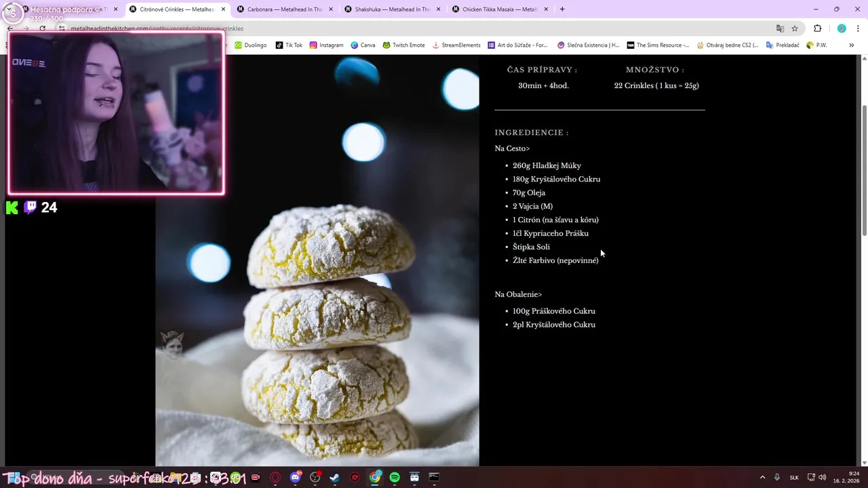868x488 pixels.
Task: Click the '2pl Kryštálového Cukru' ingredient
Action: click(554, 325)
